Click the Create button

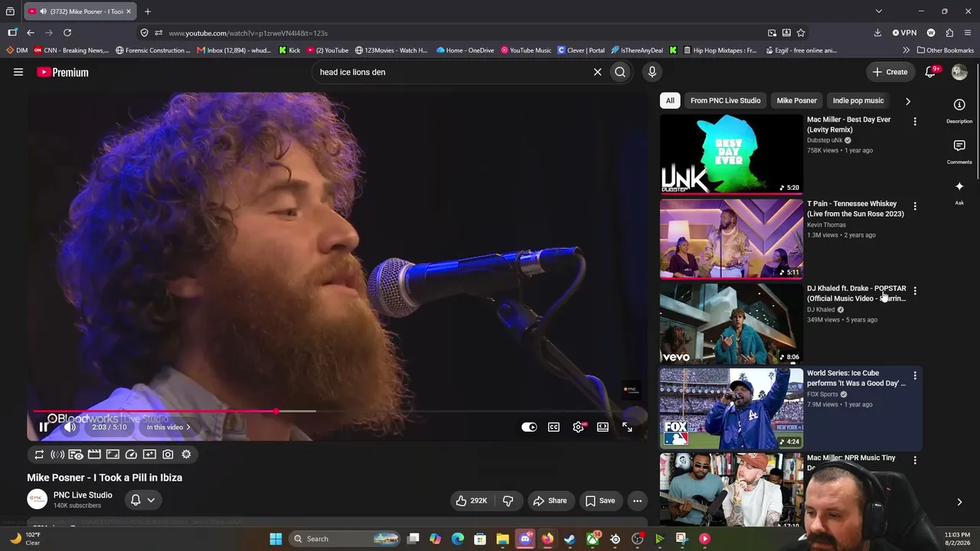coord(890,72)
